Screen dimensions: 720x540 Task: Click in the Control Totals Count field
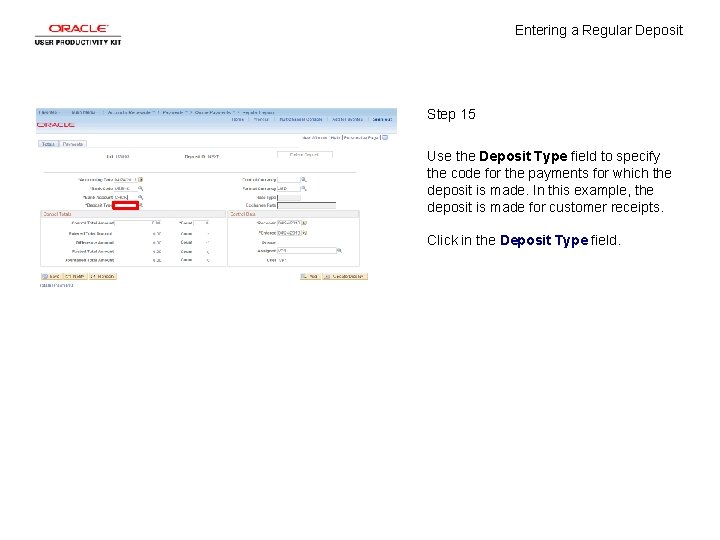(x=201, y=223)
